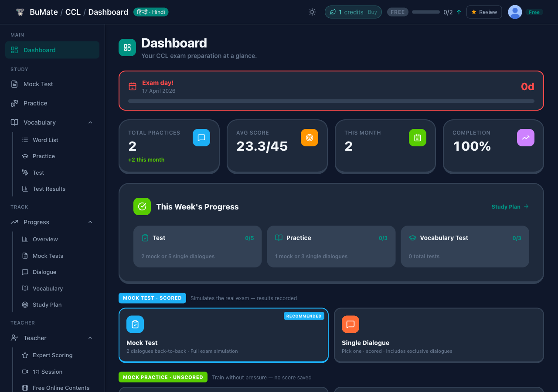Screen dimensions: 558x392
Task: Click the FREE plan badge
Action: coord(398,12)
